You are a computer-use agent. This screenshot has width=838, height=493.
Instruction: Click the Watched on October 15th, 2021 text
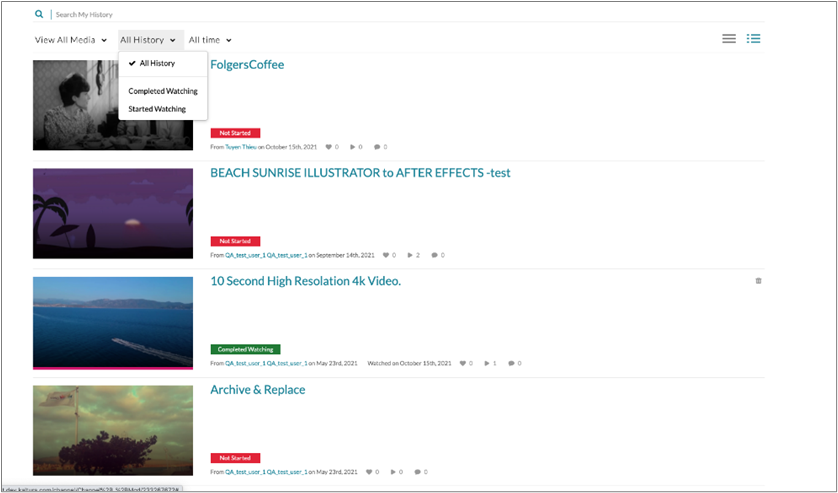(x=409, y=364)
